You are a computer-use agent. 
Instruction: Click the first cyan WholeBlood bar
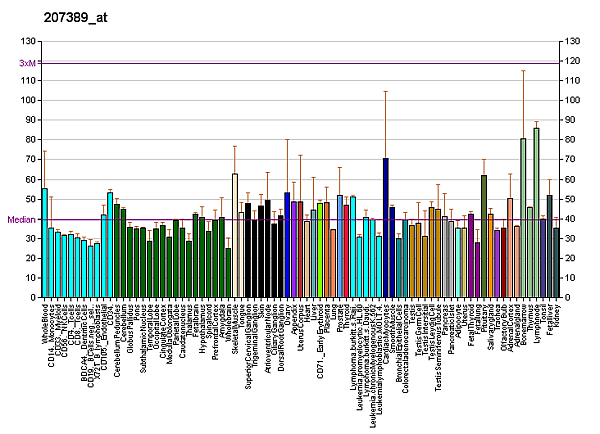pyautogui.click(x=44, y=242)
